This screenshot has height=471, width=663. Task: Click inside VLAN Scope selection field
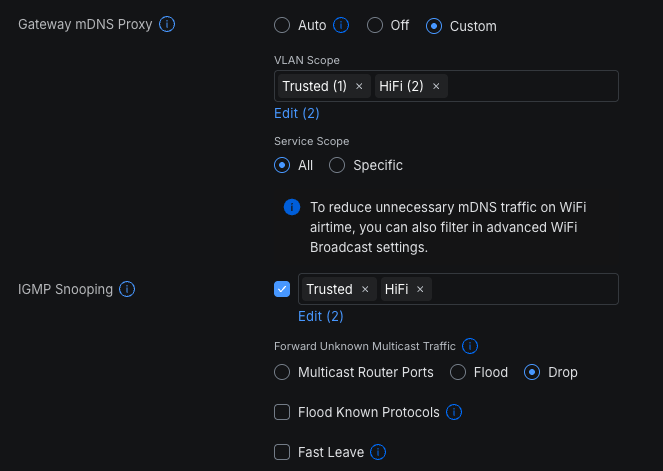point(530,87)
